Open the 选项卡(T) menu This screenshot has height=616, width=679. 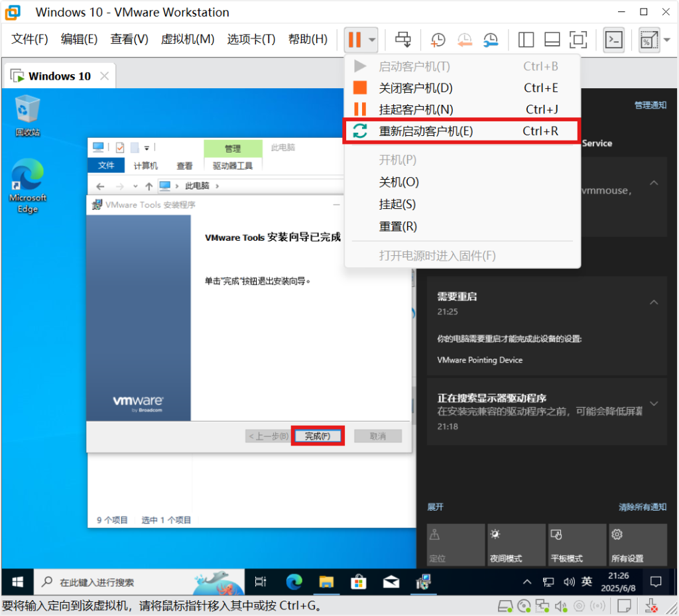click(x=251, y=39)
